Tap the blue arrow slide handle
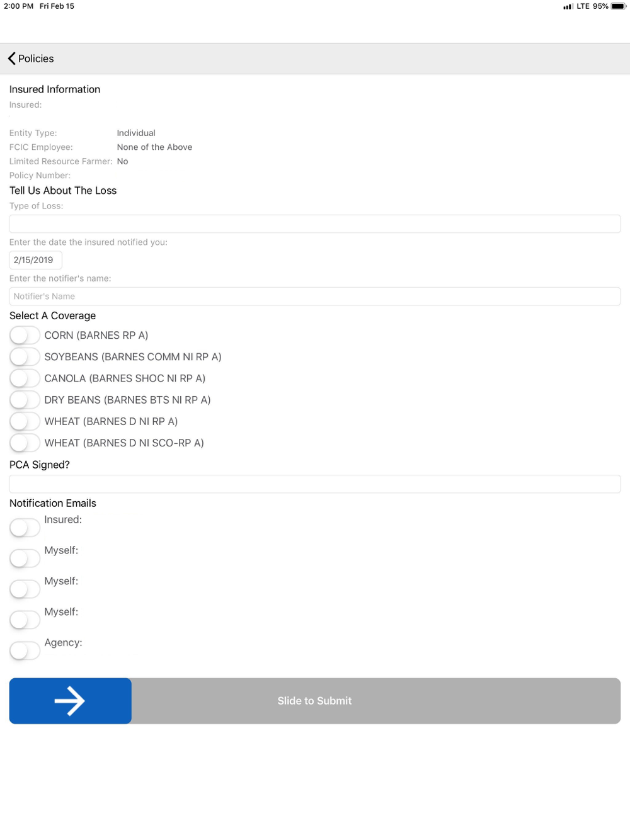 [x=70, y=701]
